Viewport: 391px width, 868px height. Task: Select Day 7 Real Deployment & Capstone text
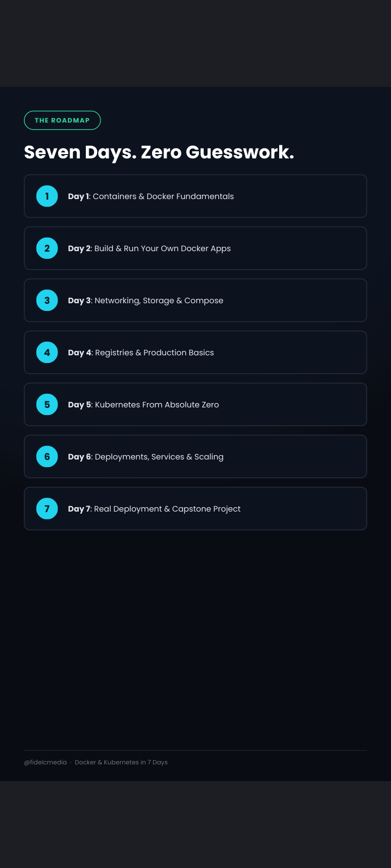click(x=154, y=509)
